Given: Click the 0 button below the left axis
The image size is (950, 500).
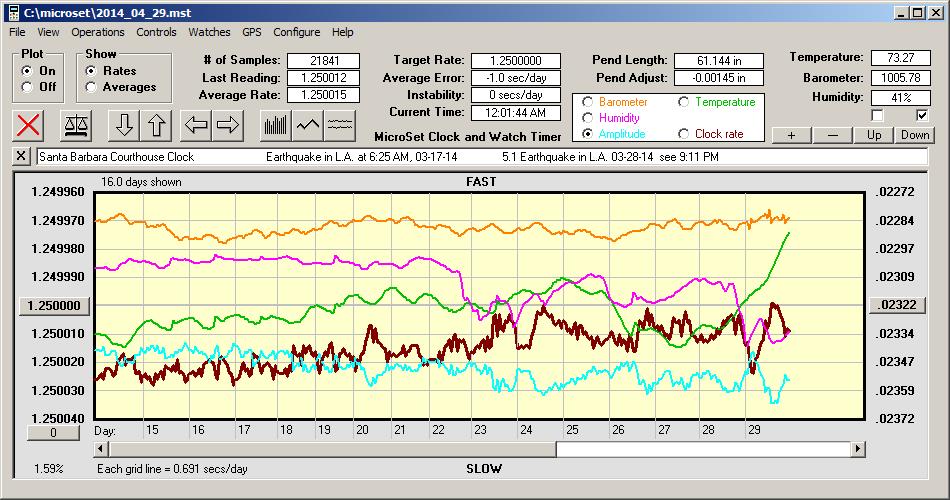Looking at the screenshot, I should [x=53, y=433].
